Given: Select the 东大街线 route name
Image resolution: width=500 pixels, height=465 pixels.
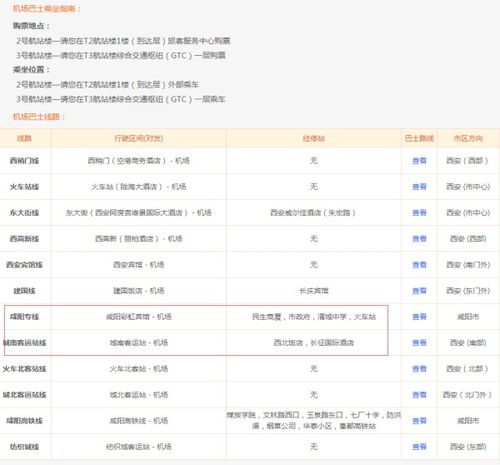Looking at the screenshot, I should point(24,213).
